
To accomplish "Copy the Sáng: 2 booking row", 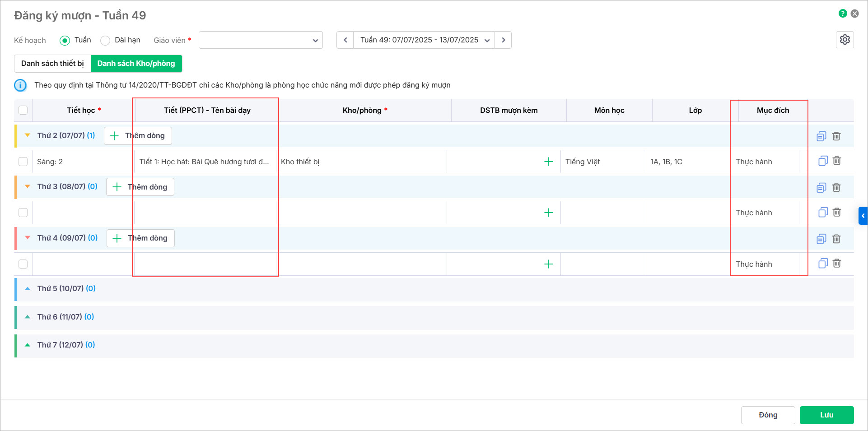I will pos(823,161).
